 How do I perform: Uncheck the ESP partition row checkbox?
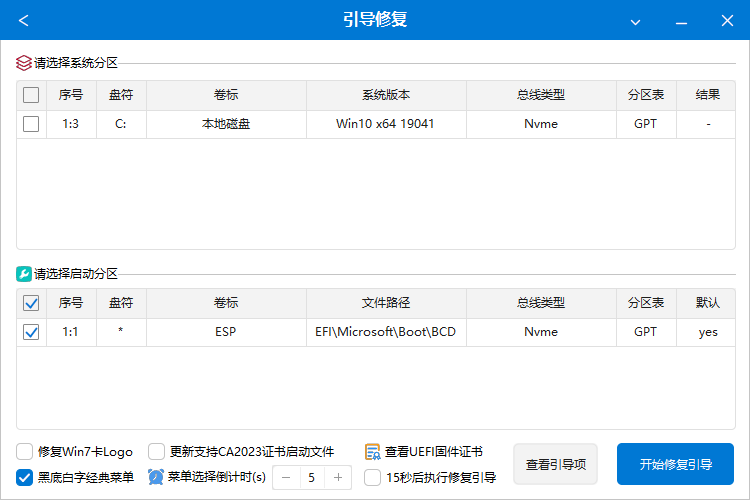[31, 332]
